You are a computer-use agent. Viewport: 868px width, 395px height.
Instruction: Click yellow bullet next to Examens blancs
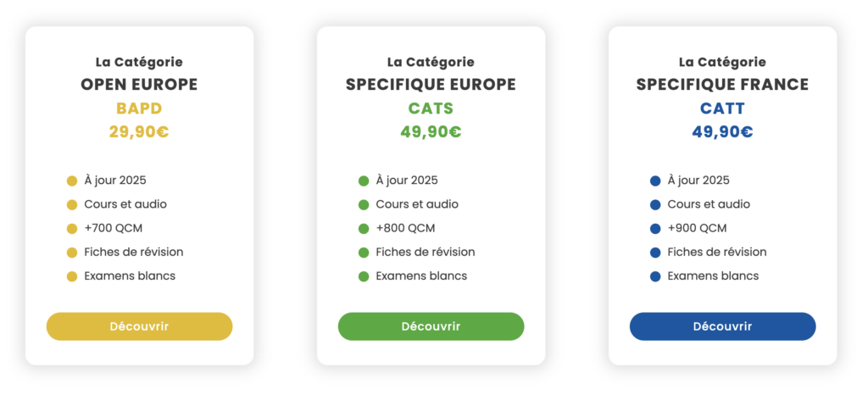pyautogui.click(x=72, y=276)
